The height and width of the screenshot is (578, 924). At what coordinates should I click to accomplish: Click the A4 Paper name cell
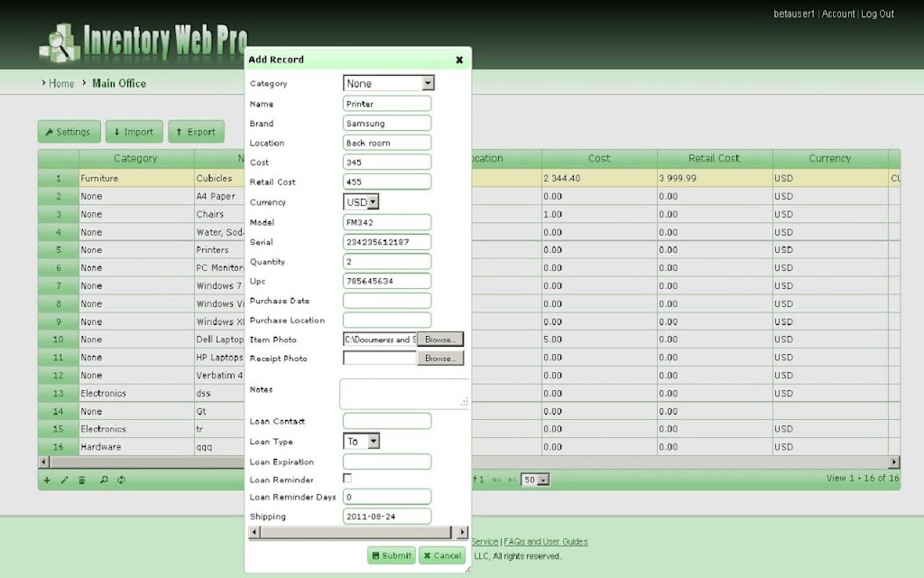tap(219, 196)
